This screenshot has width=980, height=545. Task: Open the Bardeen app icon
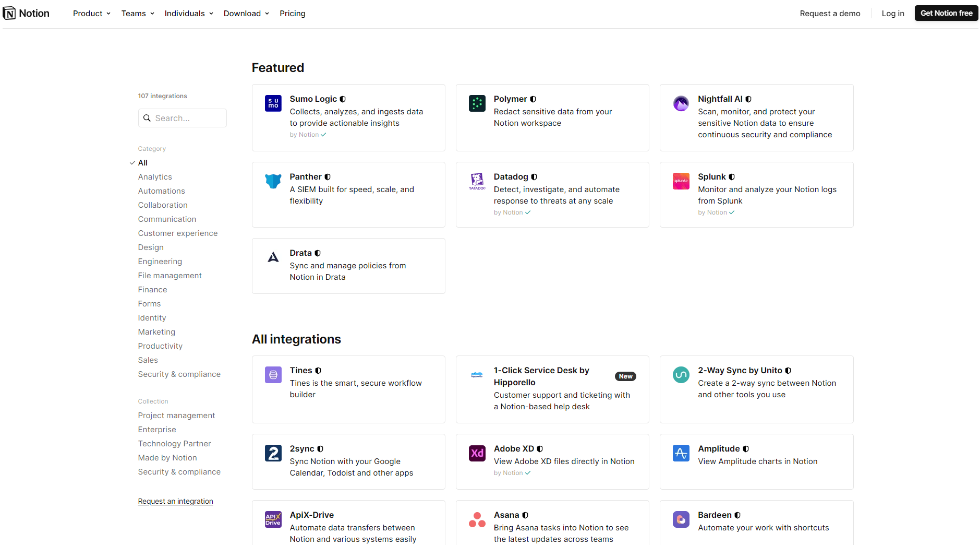[x=681, y=519]
